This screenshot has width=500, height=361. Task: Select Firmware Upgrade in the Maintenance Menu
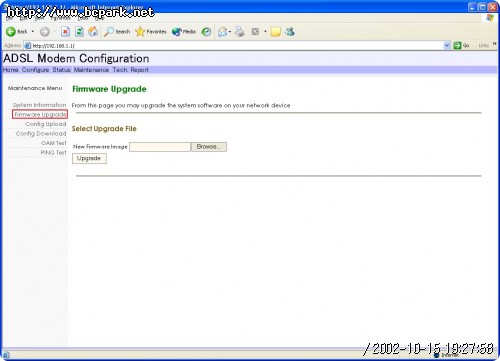tap(40, 114)
